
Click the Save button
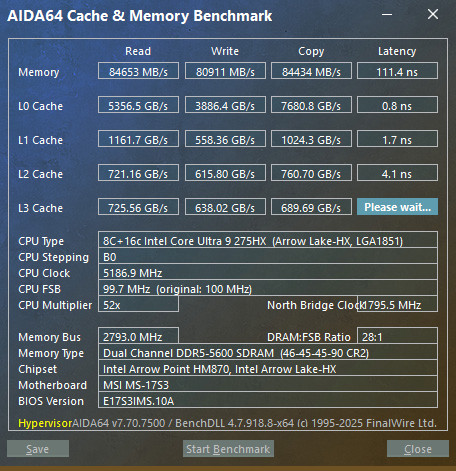click(x=38, y=449)
